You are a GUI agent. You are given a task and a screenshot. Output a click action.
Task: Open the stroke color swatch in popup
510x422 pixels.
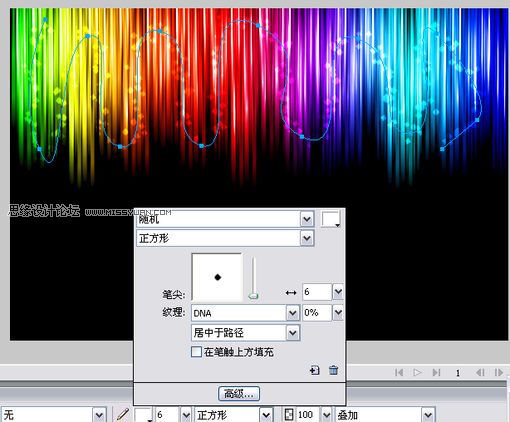click(x=331, y=219)
